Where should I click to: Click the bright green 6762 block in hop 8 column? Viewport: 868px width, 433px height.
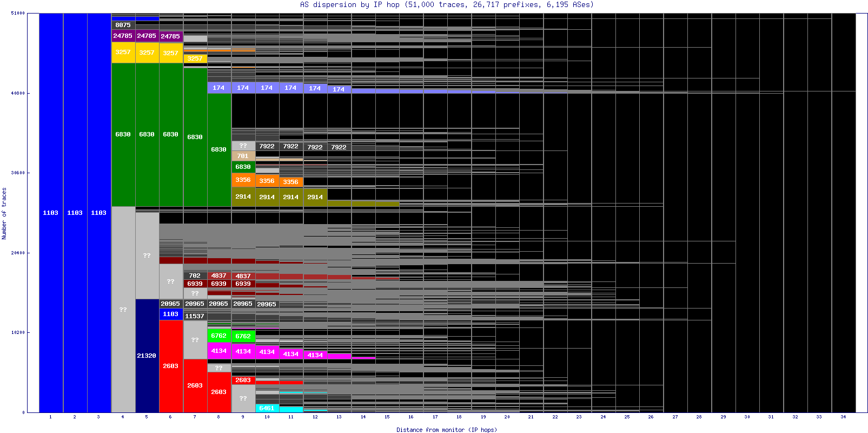[x=218, y=336]
